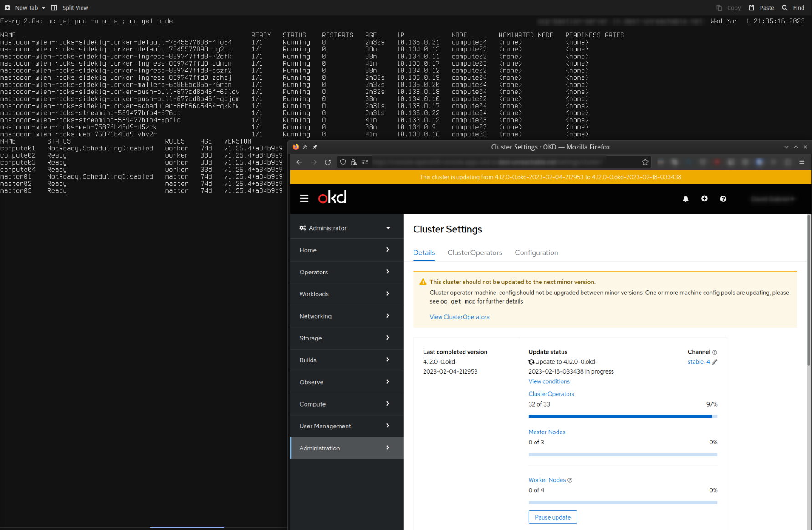Expand the Builds navigation section
Viewport: 812px width, 530px height.
[347, 360]
